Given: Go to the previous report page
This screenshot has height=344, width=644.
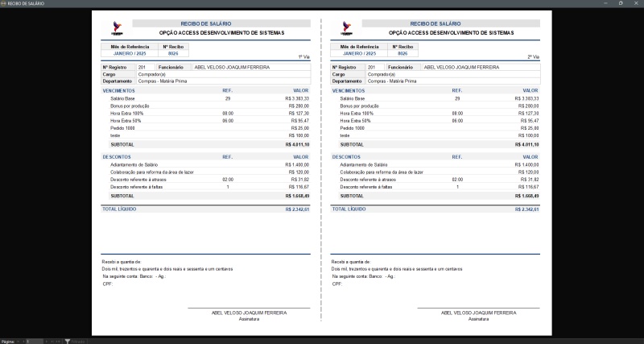Looking at the screenshot, I should pos(22,341).
